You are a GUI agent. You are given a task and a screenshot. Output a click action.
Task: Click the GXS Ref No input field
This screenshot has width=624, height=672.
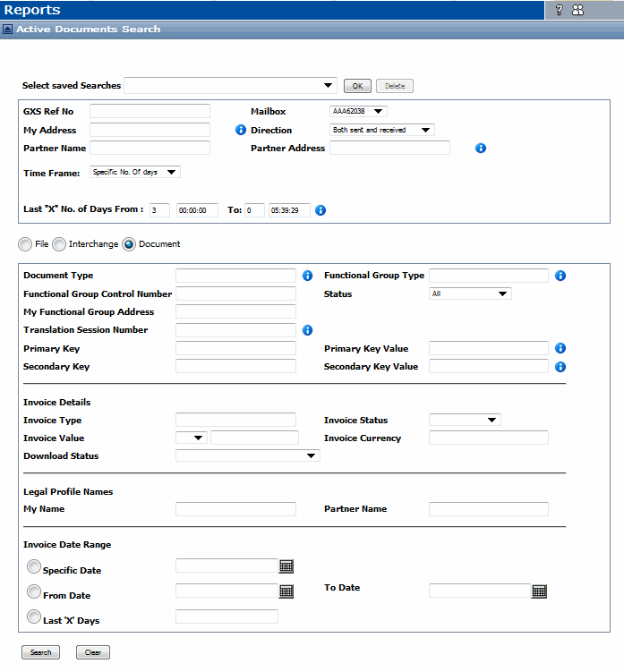point(150,111)
